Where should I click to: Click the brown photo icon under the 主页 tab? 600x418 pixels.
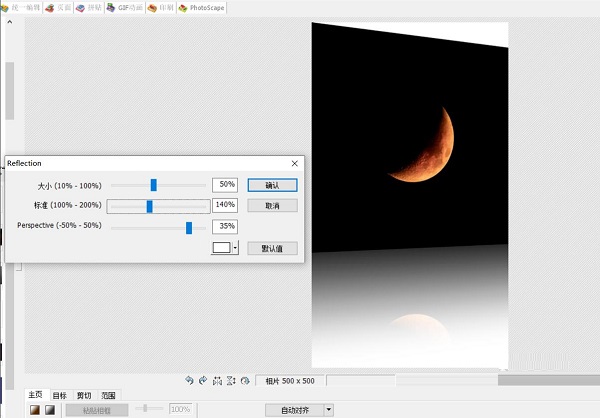pos(34,409)
